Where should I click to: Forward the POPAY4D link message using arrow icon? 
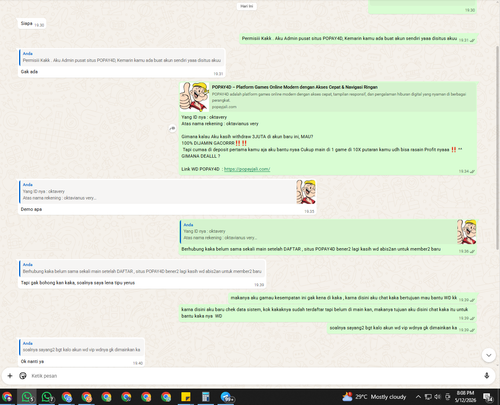point(172,128)
